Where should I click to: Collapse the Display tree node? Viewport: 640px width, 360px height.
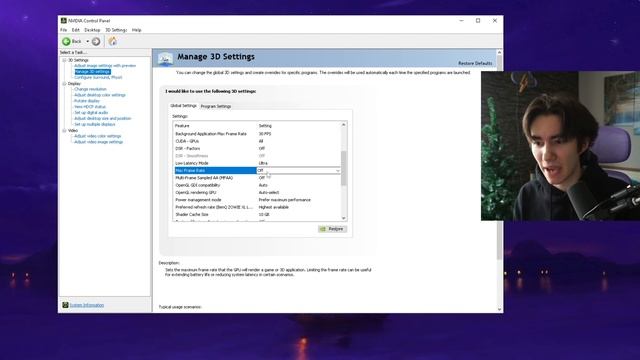click(64, 83)
